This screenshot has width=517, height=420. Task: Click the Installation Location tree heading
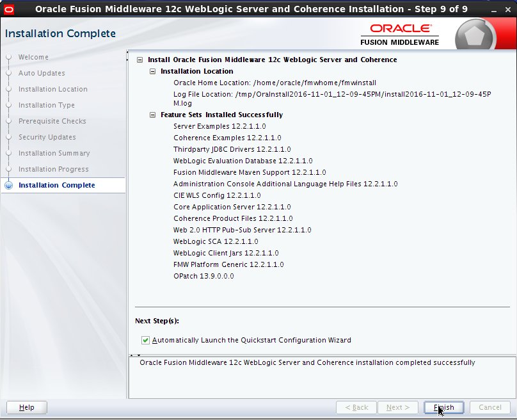click(197, 71)
